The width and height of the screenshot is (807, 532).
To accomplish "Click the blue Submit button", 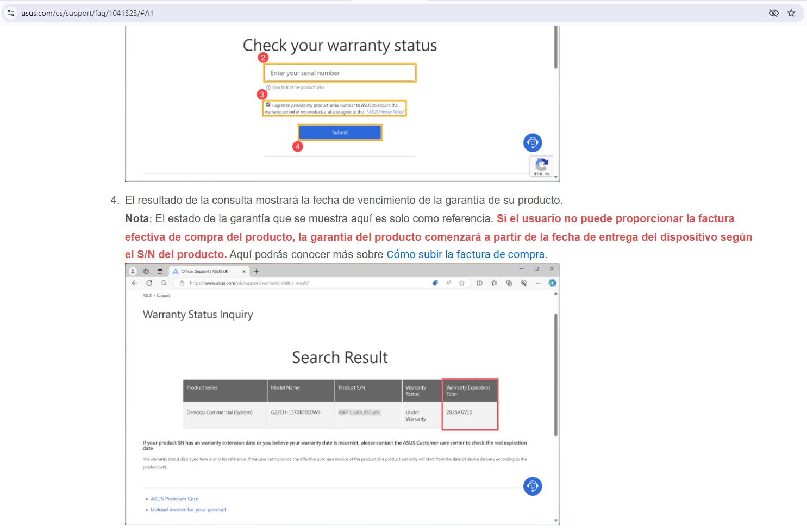I will click(340, 132).
